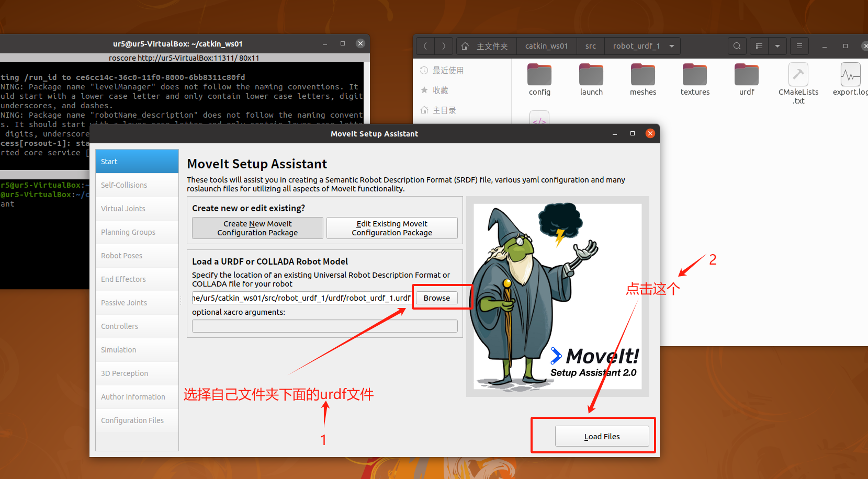Close the MoveIt Setup Assistant window
Image resolution: width=868 pixels, height=479 pixels.
(x=650, y=133)
